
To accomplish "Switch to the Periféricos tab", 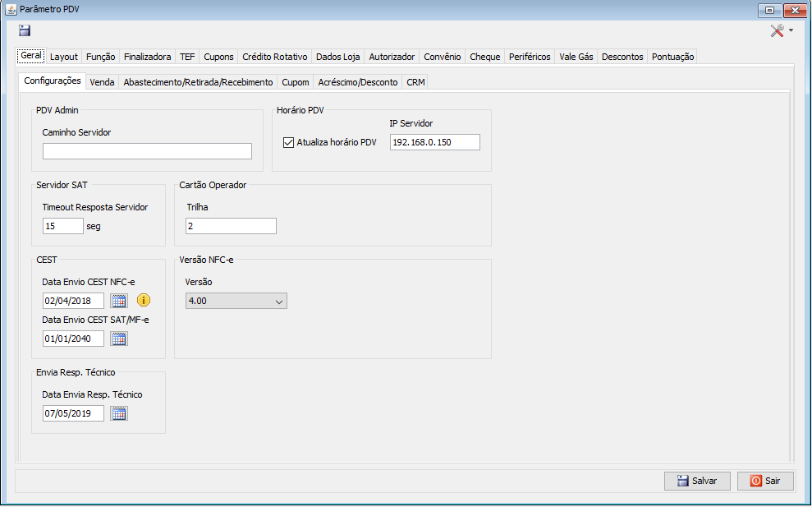I will click(530, 57).
